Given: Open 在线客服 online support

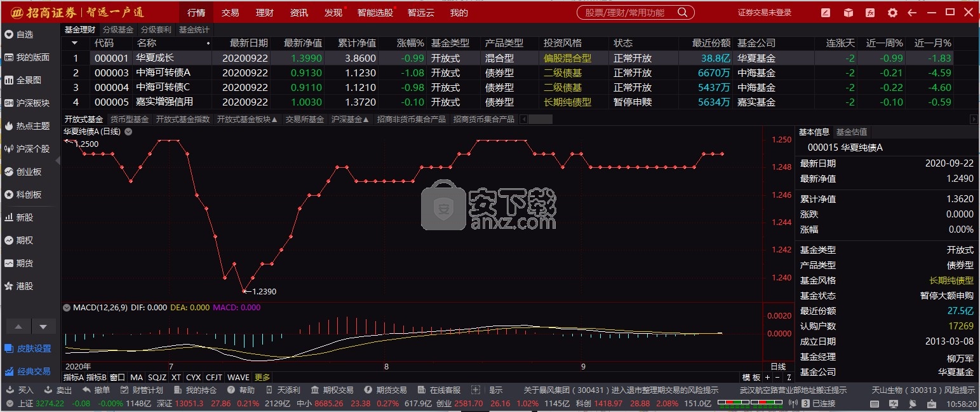Looking at the screenshot, I should (x=440, y=390).
